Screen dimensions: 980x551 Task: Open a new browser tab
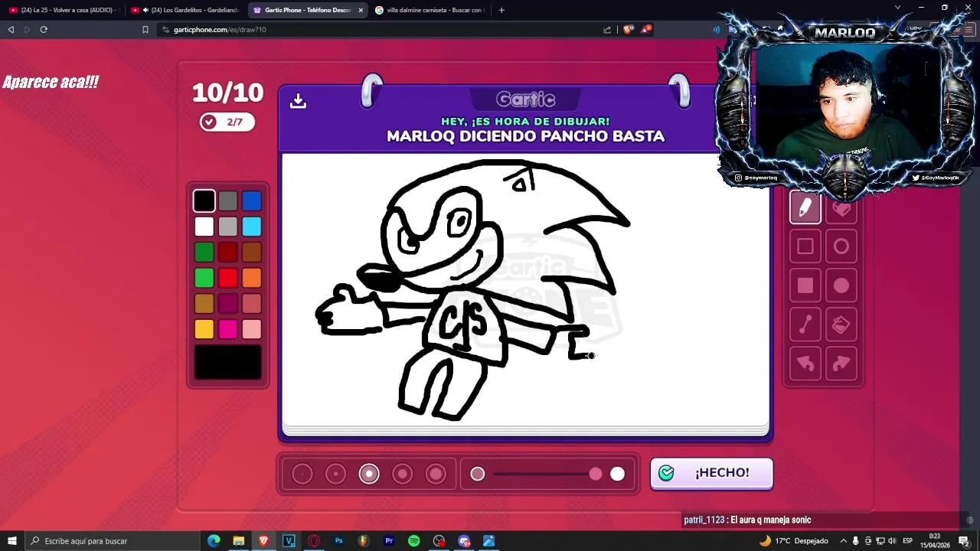pos(501,10)
